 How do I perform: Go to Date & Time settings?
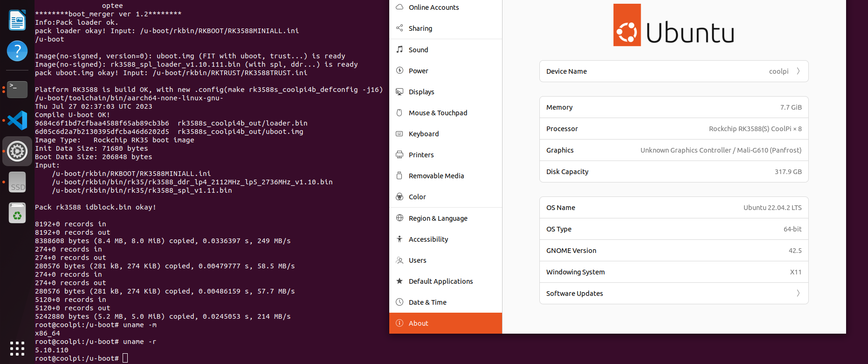pyautogui.click(x=446, y=302)
